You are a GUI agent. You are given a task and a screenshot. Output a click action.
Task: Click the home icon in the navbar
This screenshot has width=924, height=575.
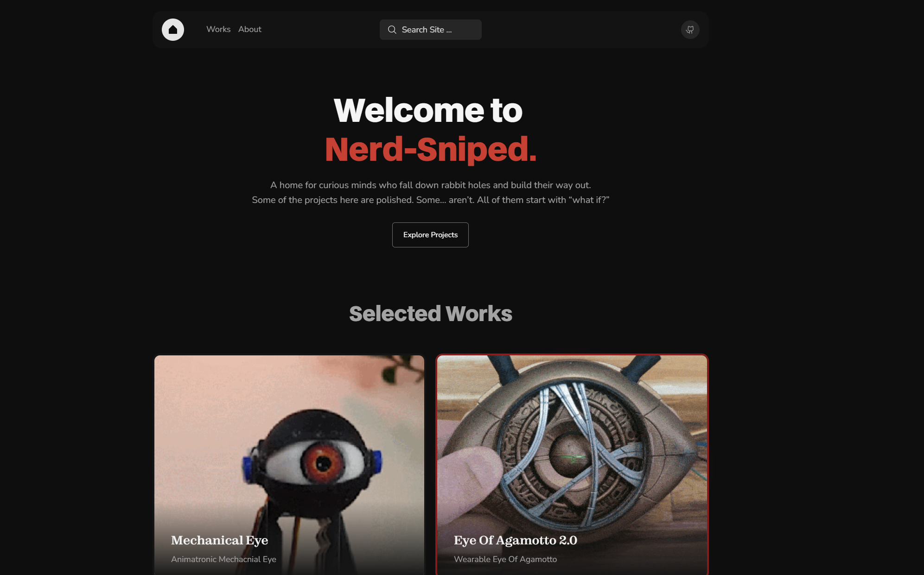pyautogui.click(x=172, y=30)
